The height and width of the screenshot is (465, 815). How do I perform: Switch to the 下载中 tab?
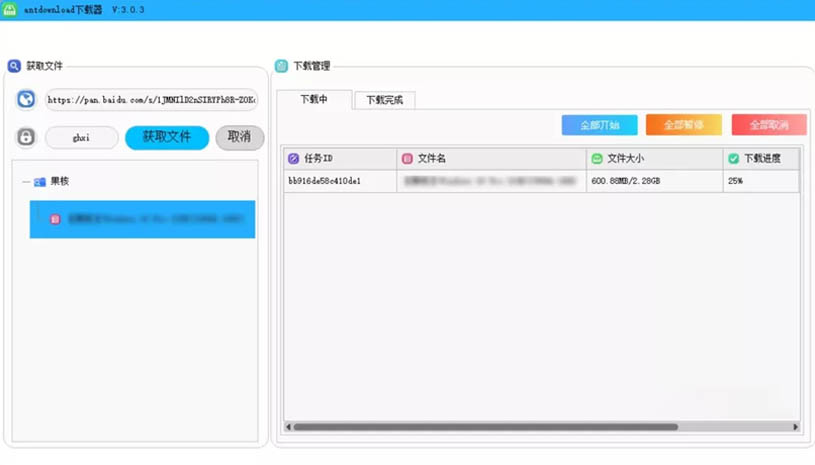314,100
